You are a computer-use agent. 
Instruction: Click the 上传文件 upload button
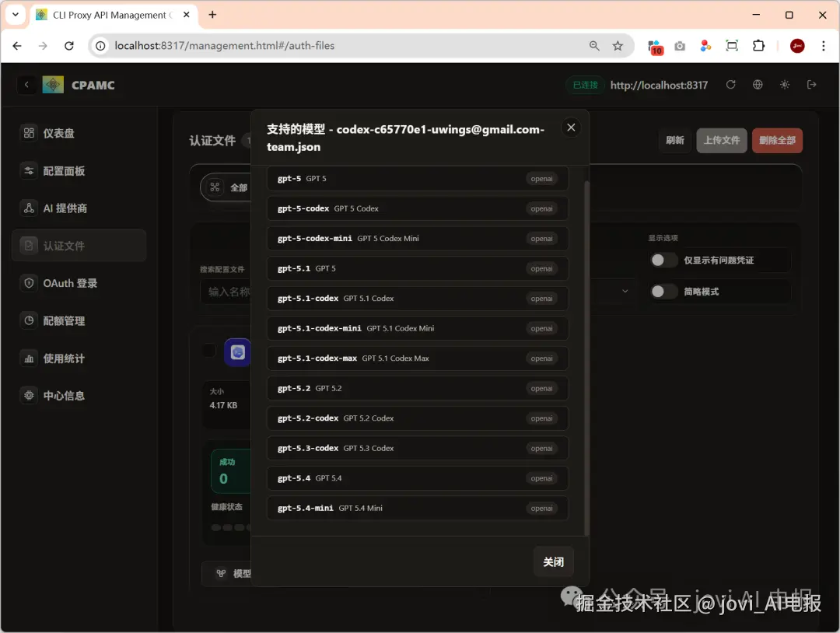coord(721,141)
